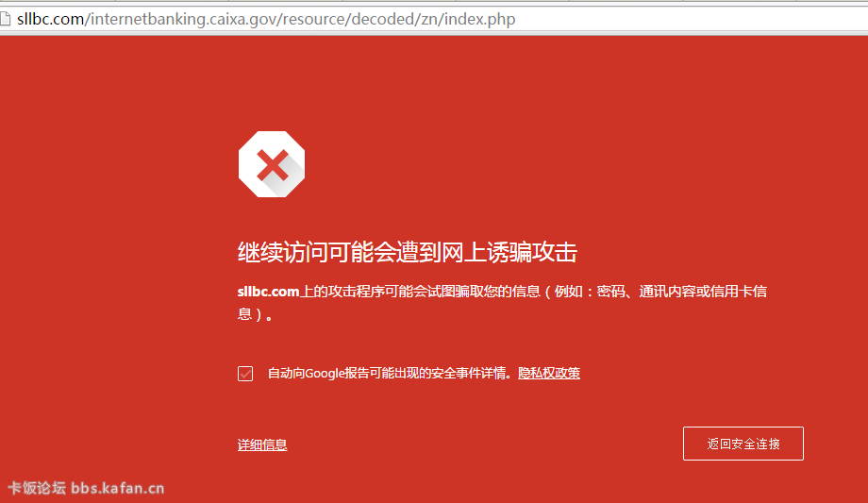Click the bbs.kafan.cn watermark address
The width and height of the screenshot is (868, 503).
coord(118,488)
